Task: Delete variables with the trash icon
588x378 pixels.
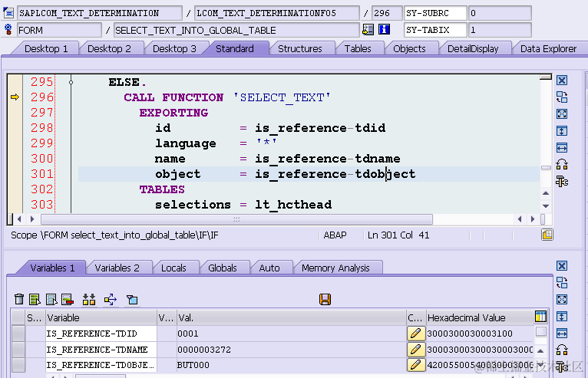Action: (x=18, y=299)
